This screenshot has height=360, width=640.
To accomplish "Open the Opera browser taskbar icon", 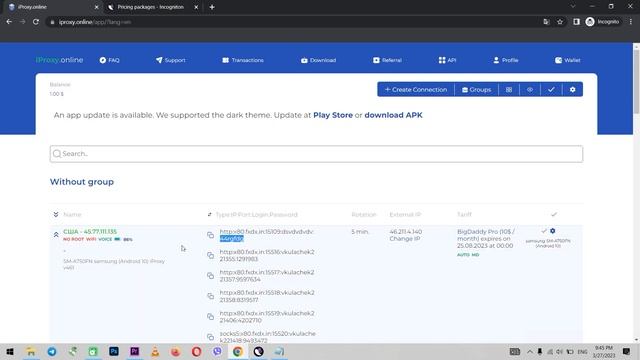I will click(197, 351).
